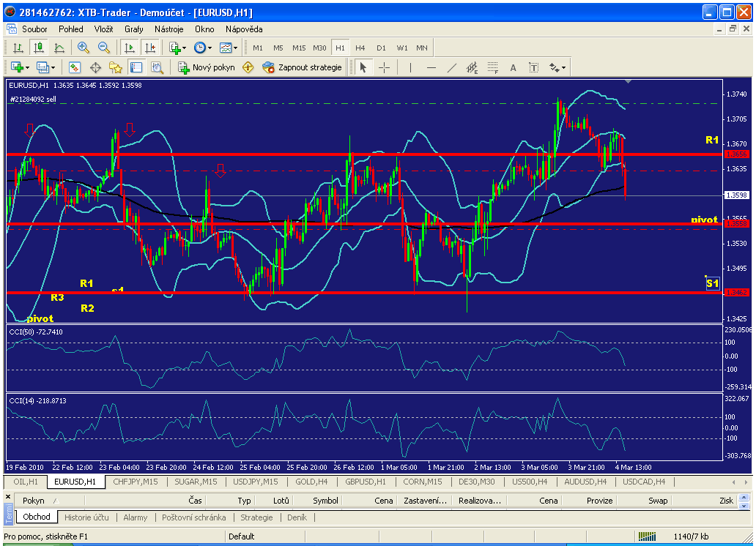Zoom out the chart
Image resolution: width=756 pixels, height=546 pixels.
(104, 48)
